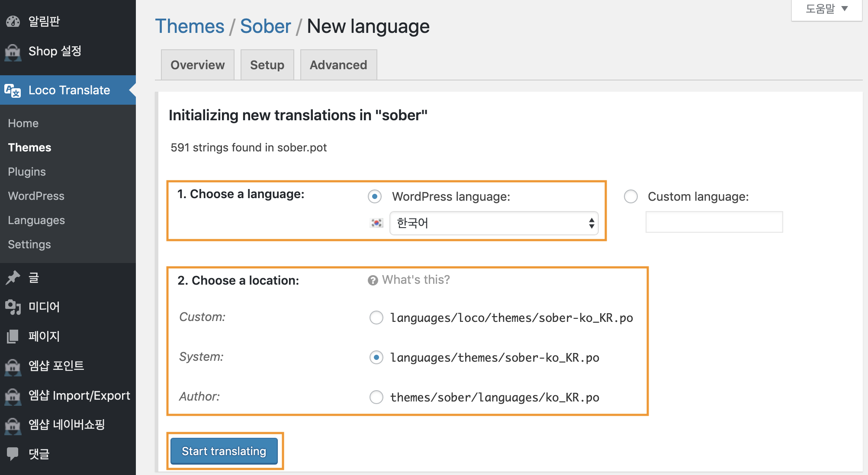The width and height of the screenshot is (868, 475).
Task: Click the question mark help icon
Action: point(373,280)
